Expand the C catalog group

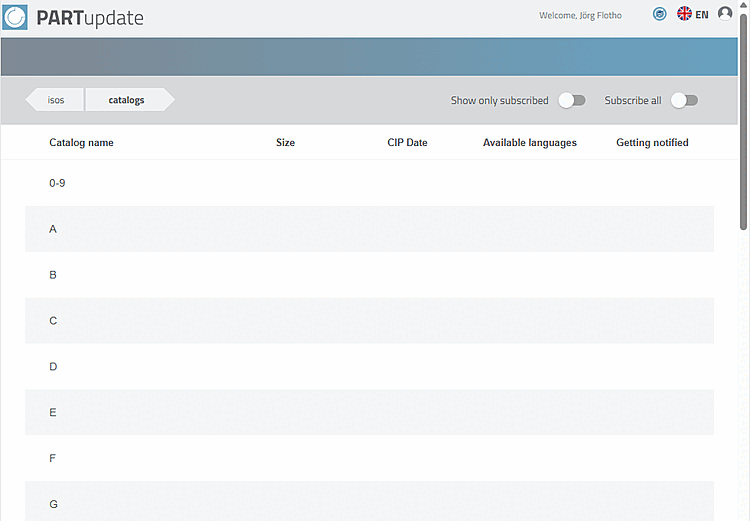[53, 321]
